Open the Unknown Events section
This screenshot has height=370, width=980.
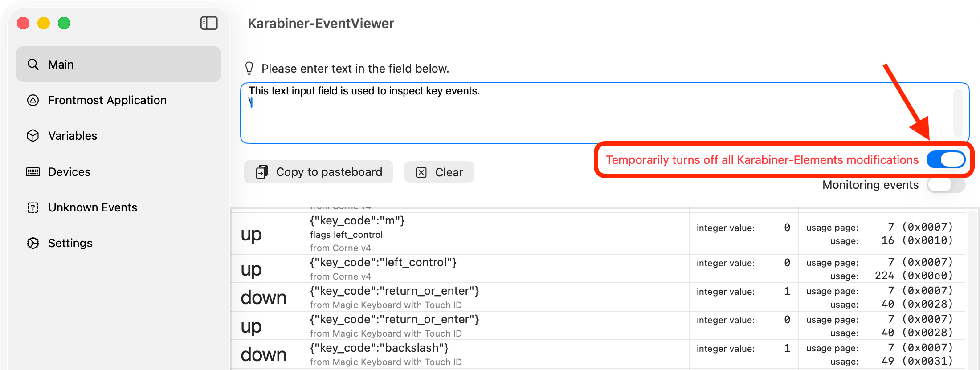pyautogui.click(x=118, y=207)
